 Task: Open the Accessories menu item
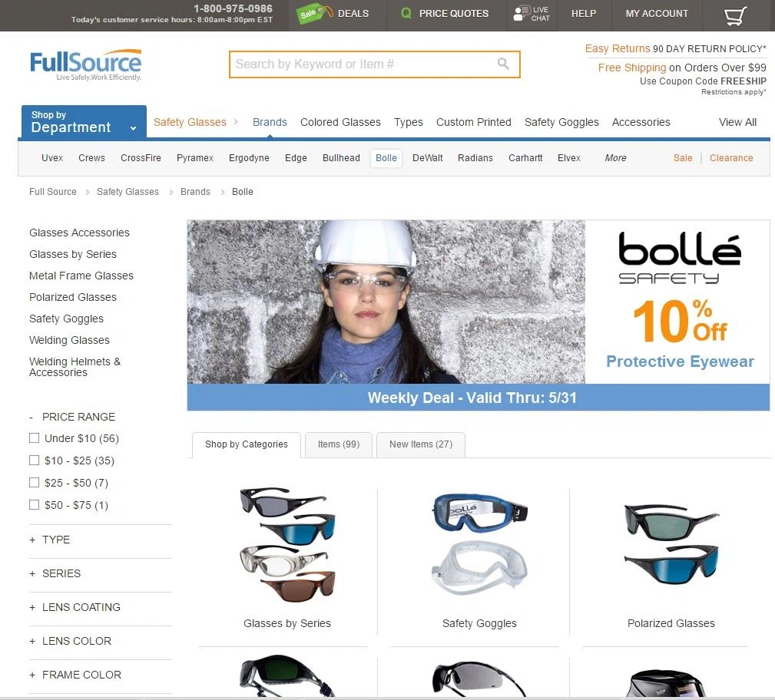[641, 122]
